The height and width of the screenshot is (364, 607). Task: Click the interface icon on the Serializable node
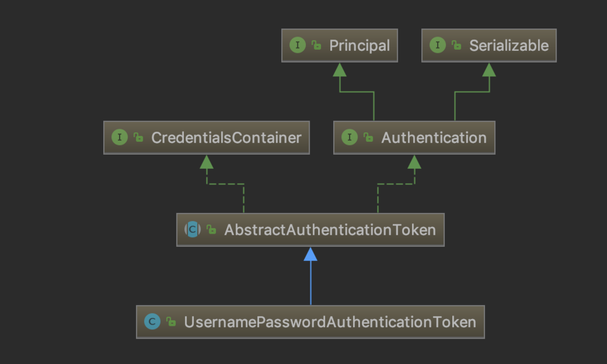coord(437,45)
